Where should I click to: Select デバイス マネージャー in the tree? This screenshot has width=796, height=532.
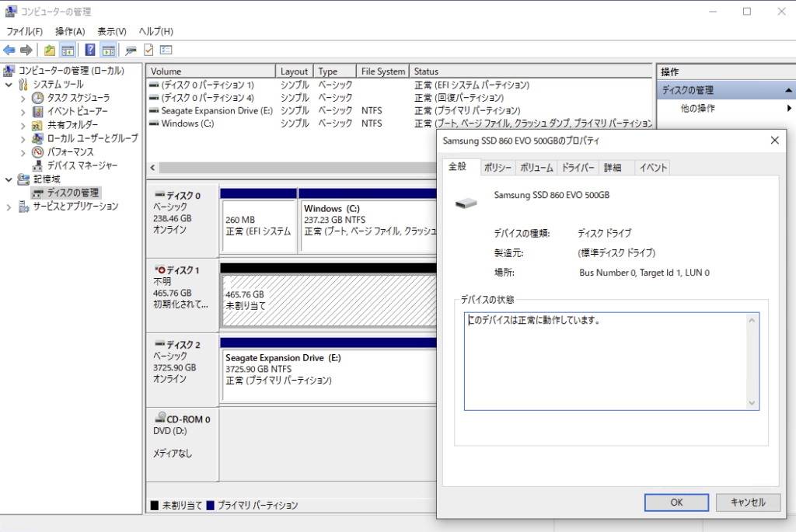pyautogui.click(x=82, y=165)
